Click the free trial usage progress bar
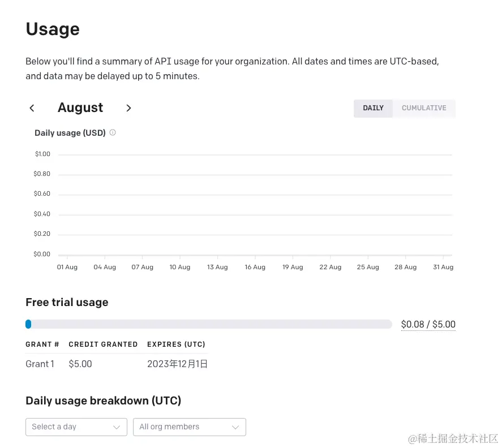Screen dimensions: 502x448 click(x=209, y=324)
